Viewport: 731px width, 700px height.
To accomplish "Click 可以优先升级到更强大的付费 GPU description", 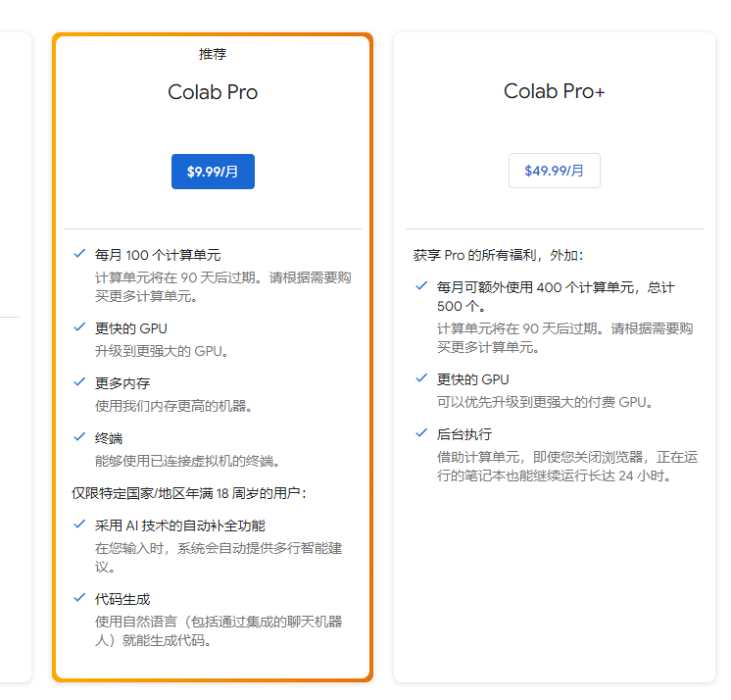I will pyautogui.click(x=545, y=402).
